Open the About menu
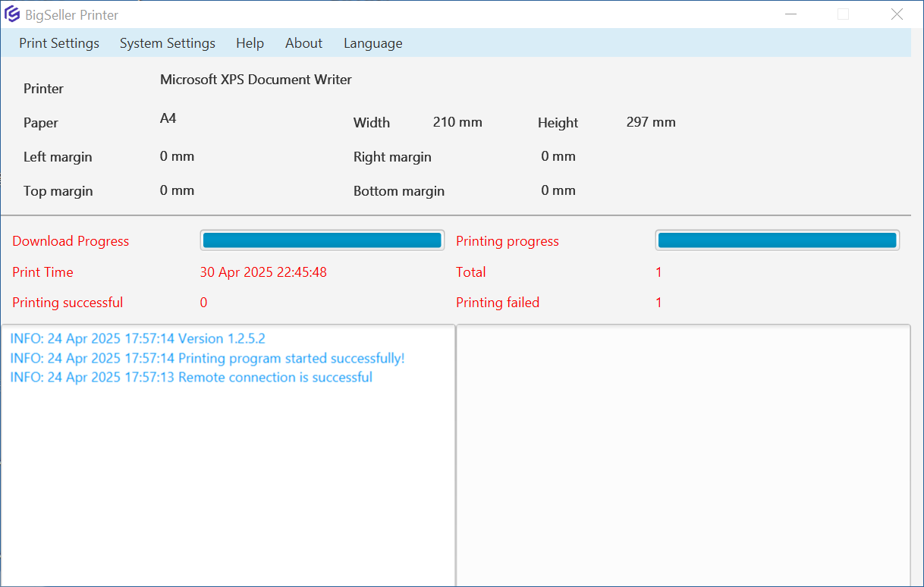Viewport: 924px width, 587px height. tap(303, 43)
